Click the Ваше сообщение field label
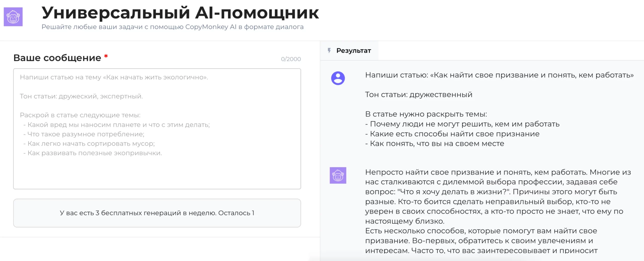Image resolution: width=644 pixels, height=261 pixels. point(57,58)
